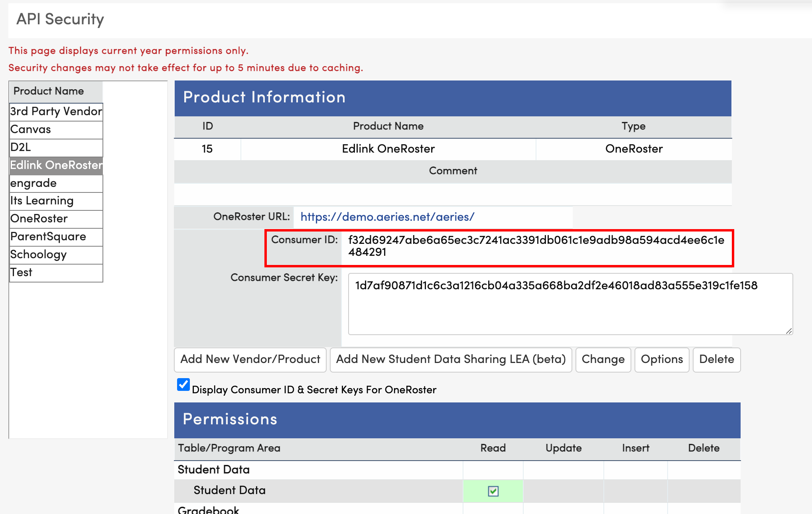
Task: Toggle Display Consumer ID & Secret Keys checkbox
Action: click(x=183, y=385)
